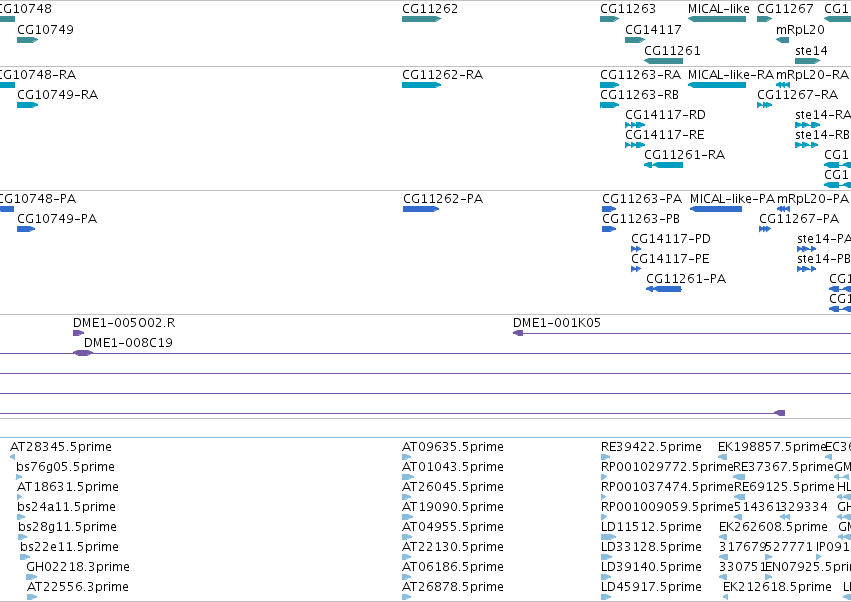Open the CG11267-PA protein label
Viewport: 851px width, 602px height.
click(x=799, y=219)
